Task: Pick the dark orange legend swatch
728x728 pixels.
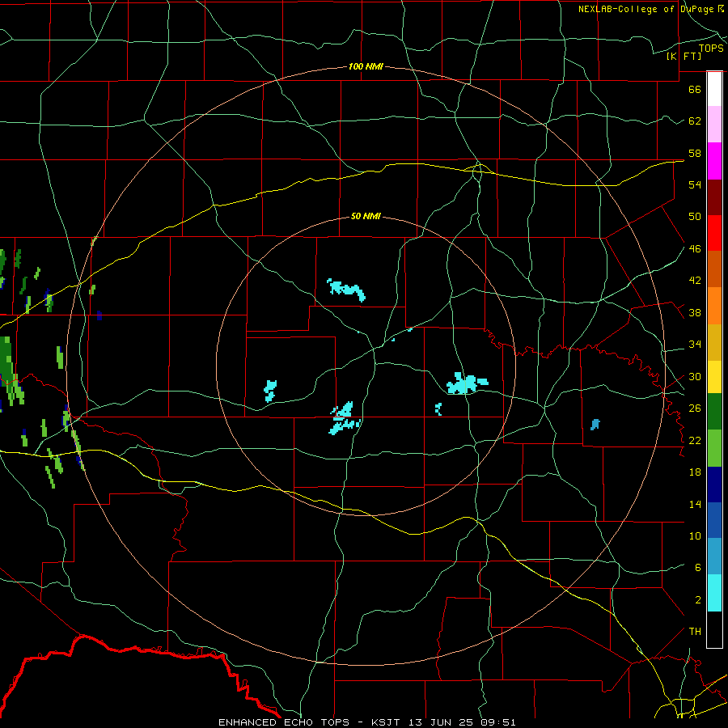Action: coord(714,269)
